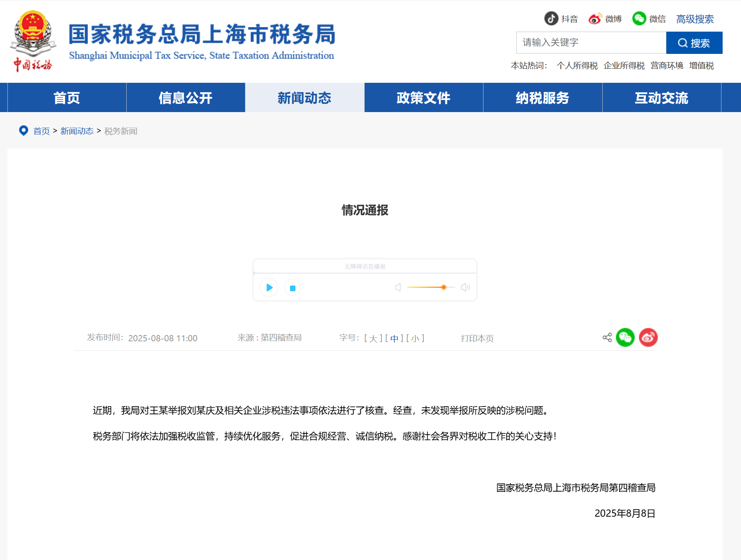Screen dimensions: 741x560
Task: Set font size to medium (中)
Action: 394,338
